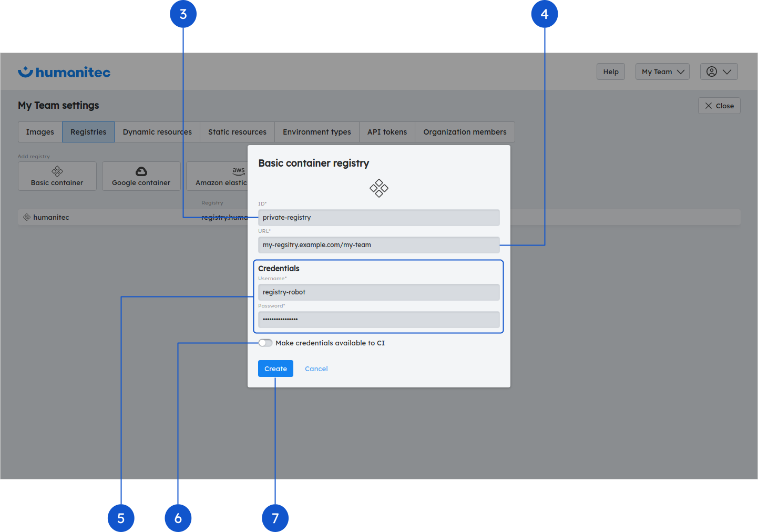Select the Registries tab

click(88, 132)
